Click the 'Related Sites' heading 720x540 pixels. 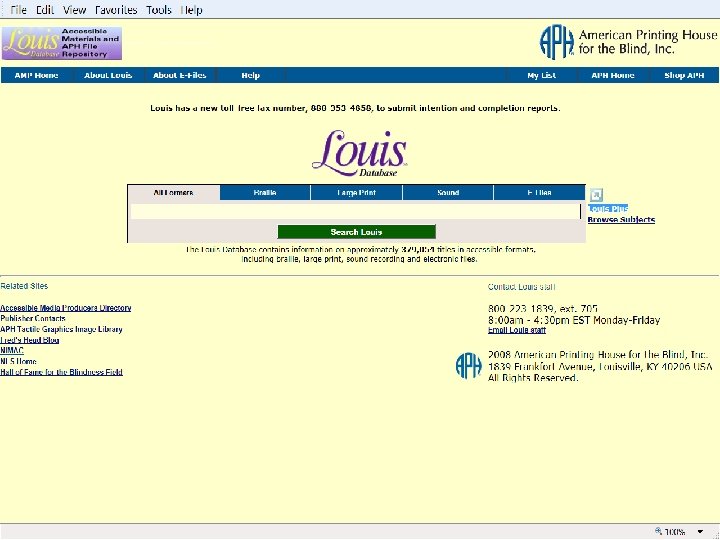click(24, 286)
